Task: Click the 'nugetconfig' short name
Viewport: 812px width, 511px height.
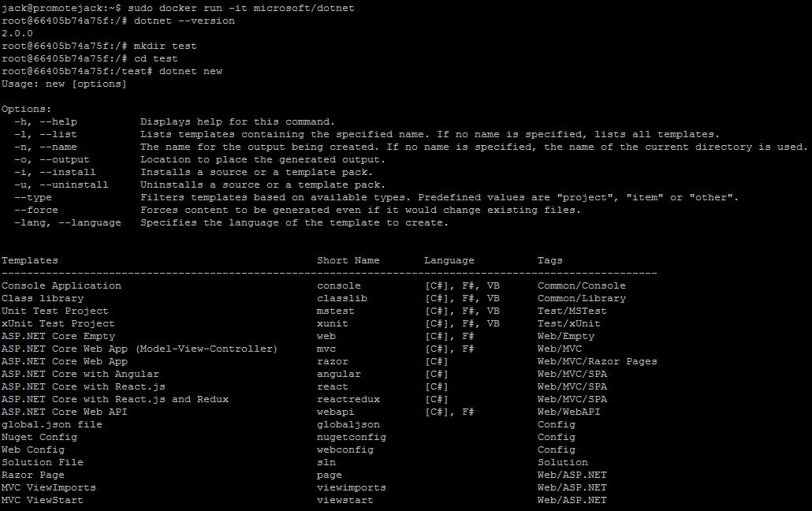Action: pos(352,437)
